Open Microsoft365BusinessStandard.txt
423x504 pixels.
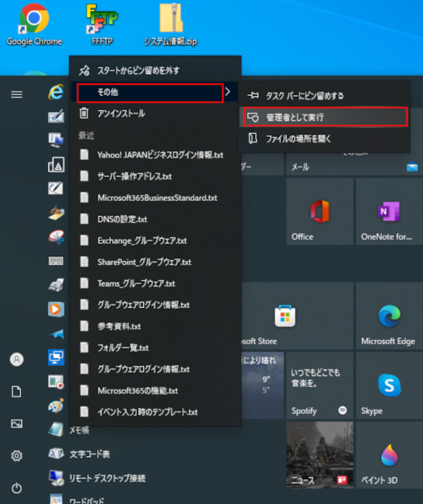point(156,198)
